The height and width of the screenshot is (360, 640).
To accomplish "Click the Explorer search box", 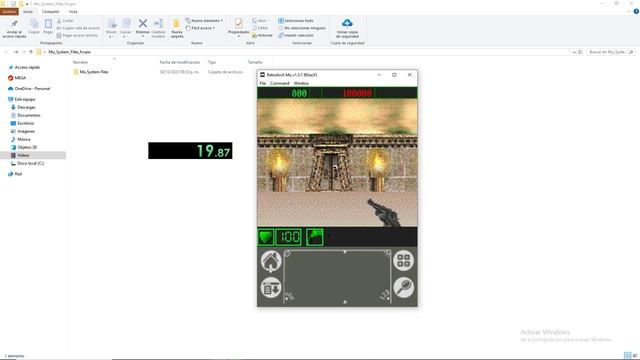I will click(611, 52).
